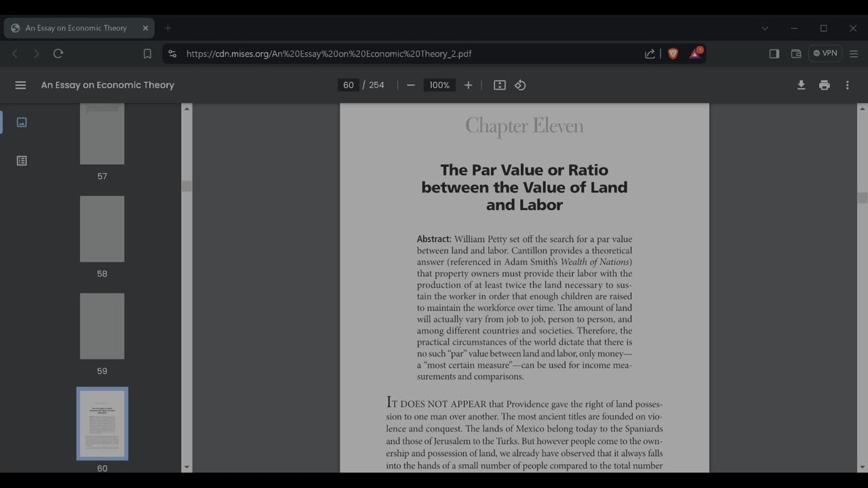Zoom out with the minus button
Viewport: 868px width, 488px height.
(x=410, y=85)
